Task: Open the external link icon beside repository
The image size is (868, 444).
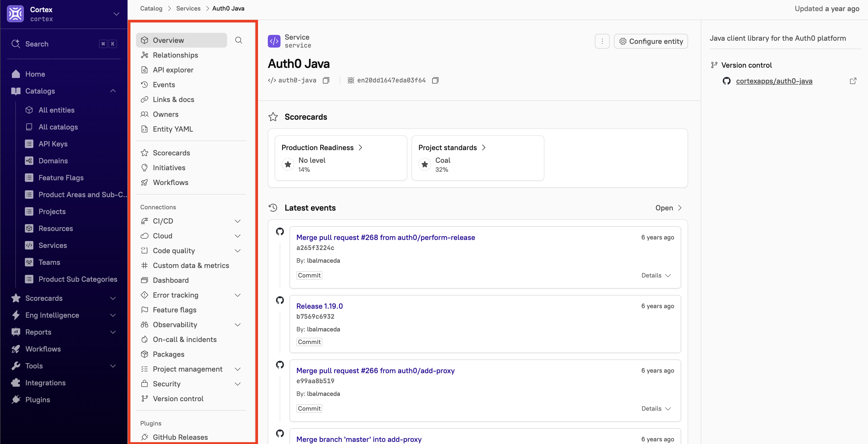Action: 853,81
